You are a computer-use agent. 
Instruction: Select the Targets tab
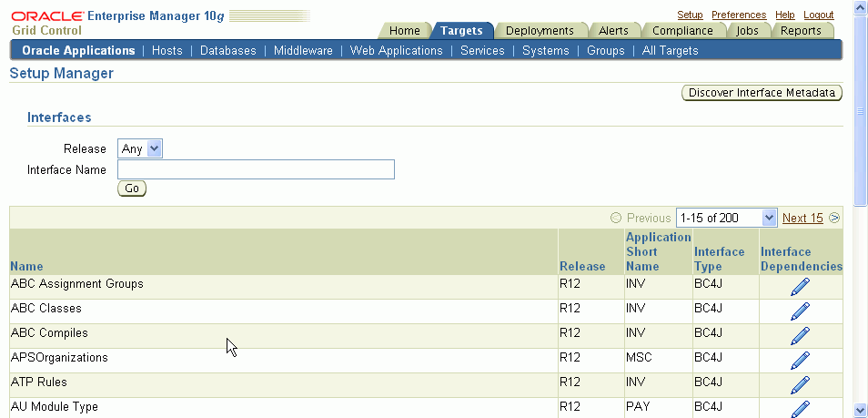(x=461, y=30)
